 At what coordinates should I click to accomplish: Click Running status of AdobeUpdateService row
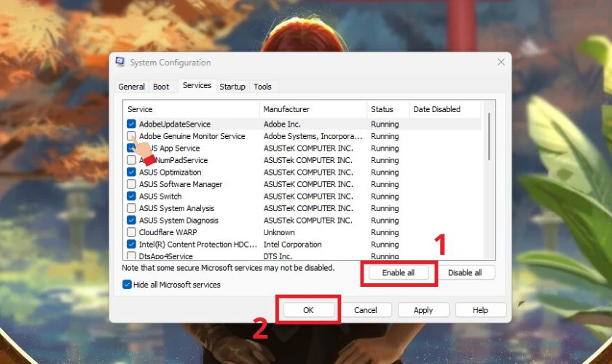click(385, 124)
